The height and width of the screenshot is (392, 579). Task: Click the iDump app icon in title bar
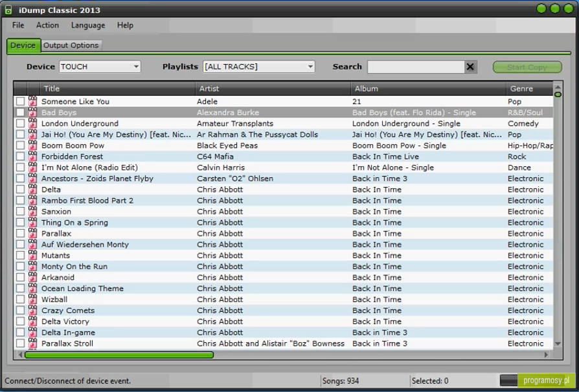tap(8, 10)
